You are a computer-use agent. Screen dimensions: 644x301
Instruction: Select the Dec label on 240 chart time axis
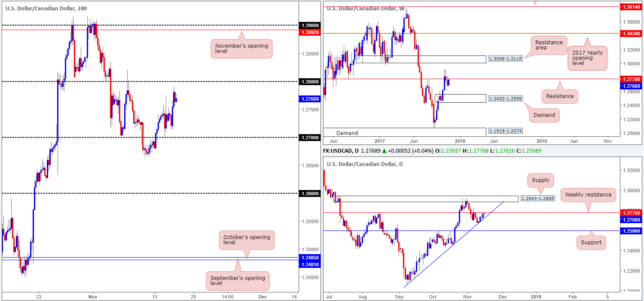click(x=262, y=297)
